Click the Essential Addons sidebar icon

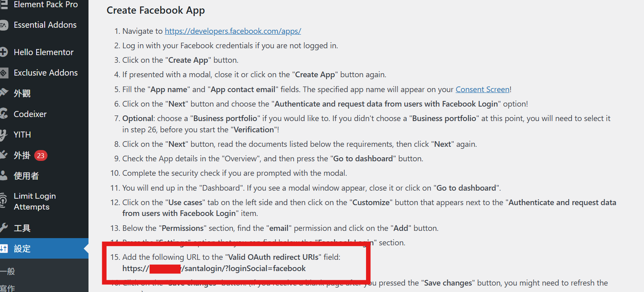coord(4,25)
